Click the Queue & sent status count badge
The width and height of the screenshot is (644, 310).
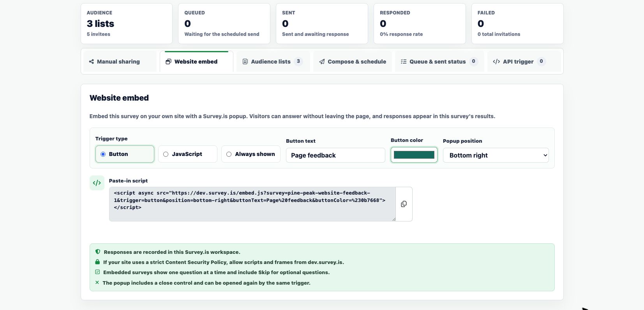pyautogui.click(x=473, y=61)
